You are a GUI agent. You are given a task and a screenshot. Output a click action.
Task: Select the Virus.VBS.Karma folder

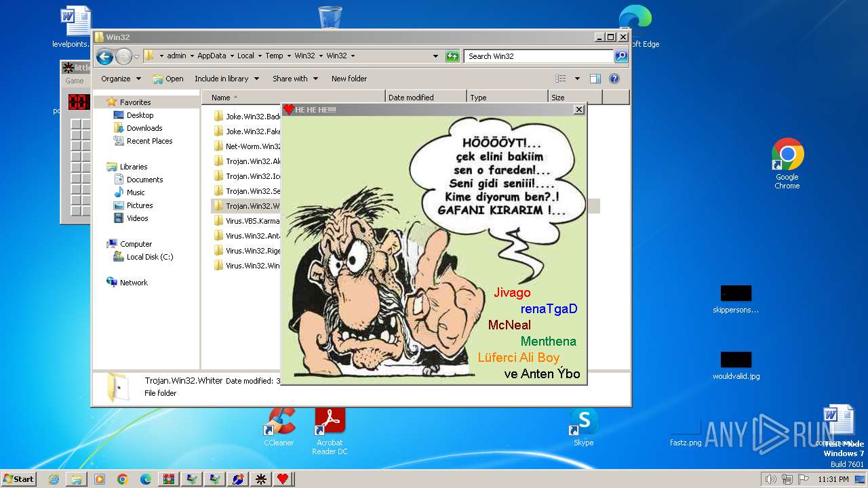tap(247, 221)
